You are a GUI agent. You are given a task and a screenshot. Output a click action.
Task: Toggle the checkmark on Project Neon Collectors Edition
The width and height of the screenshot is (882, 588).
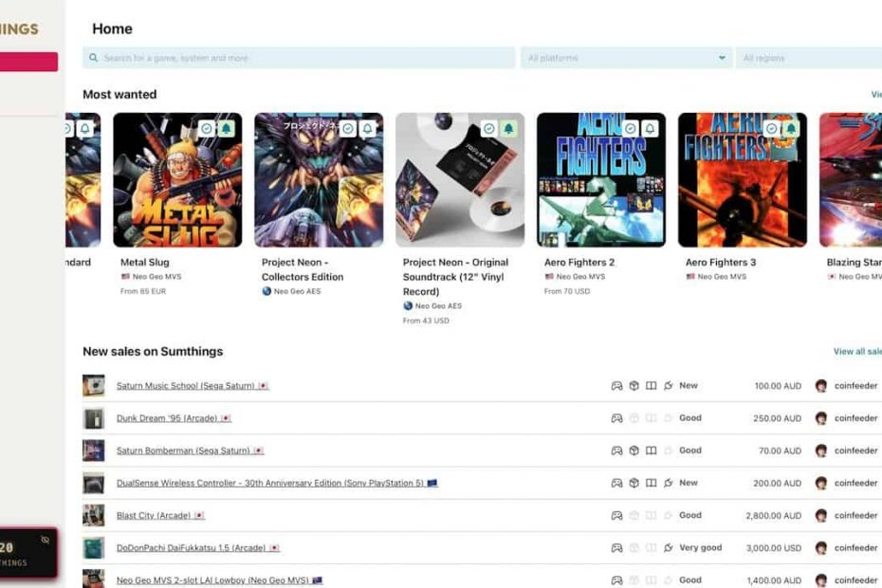pyautogui.click(x=348, y=128)
